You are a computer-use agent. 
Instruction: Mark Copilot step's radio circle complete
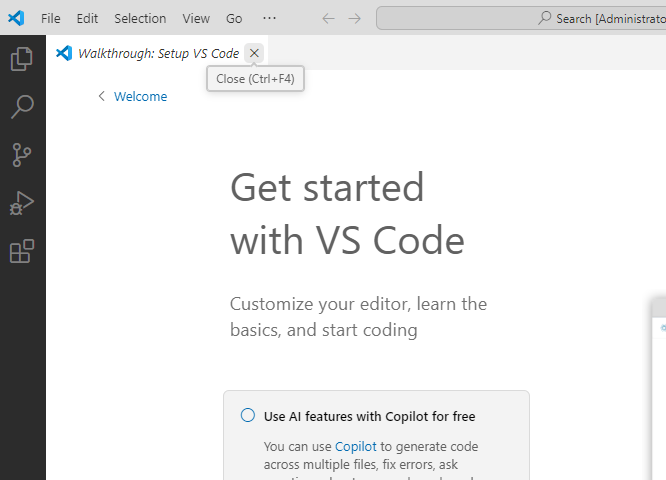pos(248,415)
